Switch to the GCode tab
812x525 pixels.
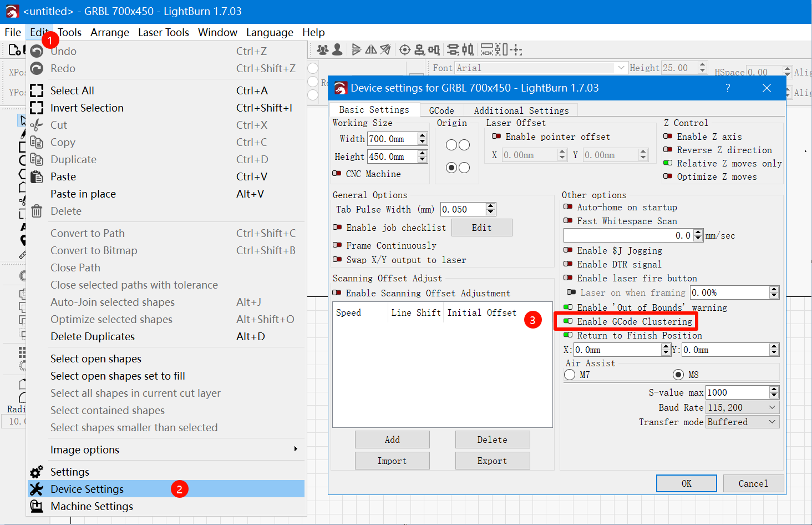441,110
